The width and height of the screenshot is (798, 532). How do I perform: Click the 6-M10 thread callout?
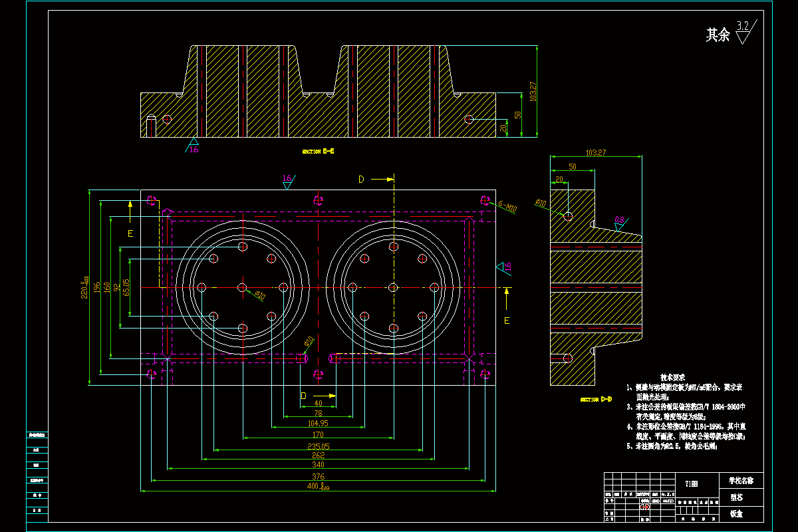(508, 207)
